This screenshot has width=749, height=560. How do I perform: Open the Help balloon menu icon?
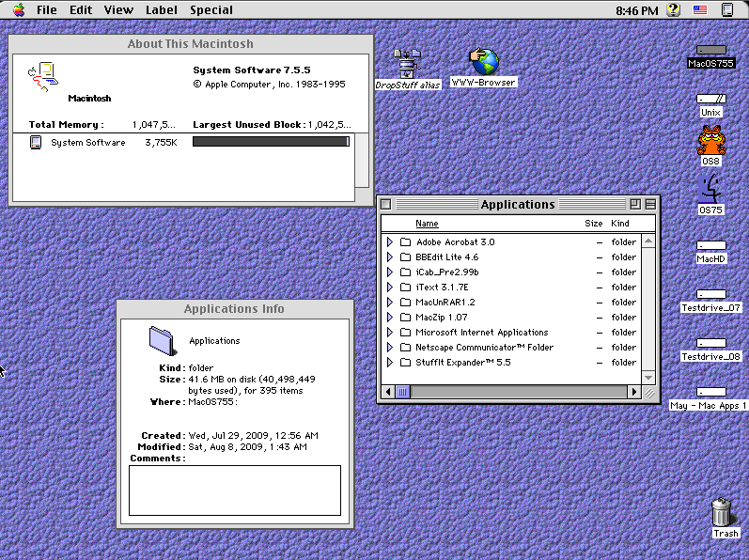pyautogui.click(x=674, y=9)
